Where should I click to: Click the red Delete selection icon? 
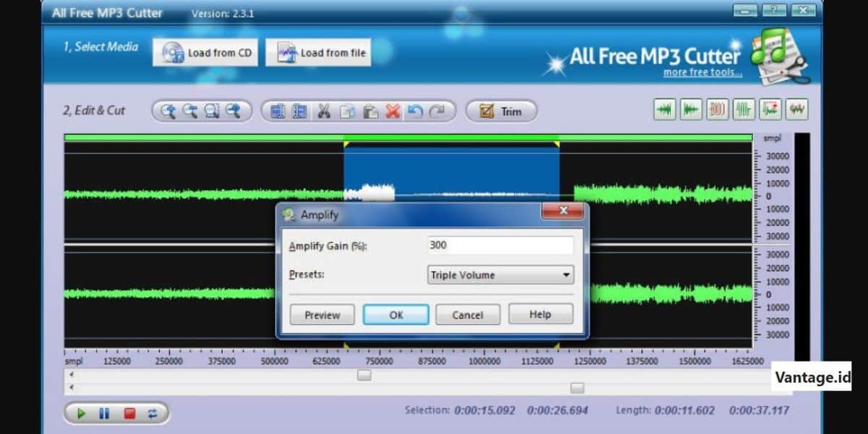click(x=391, y=111)
